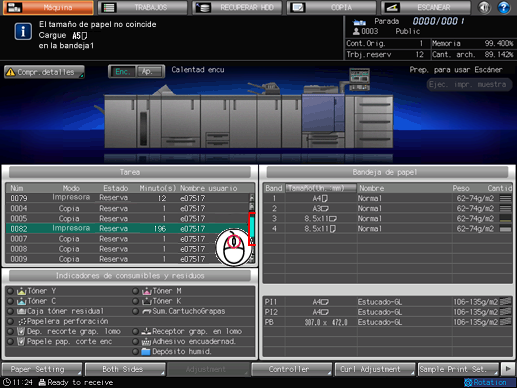The image size is (517, 388).
Task: Select the PB tray row
Action: pyautogui.click(x=388, y=322)
